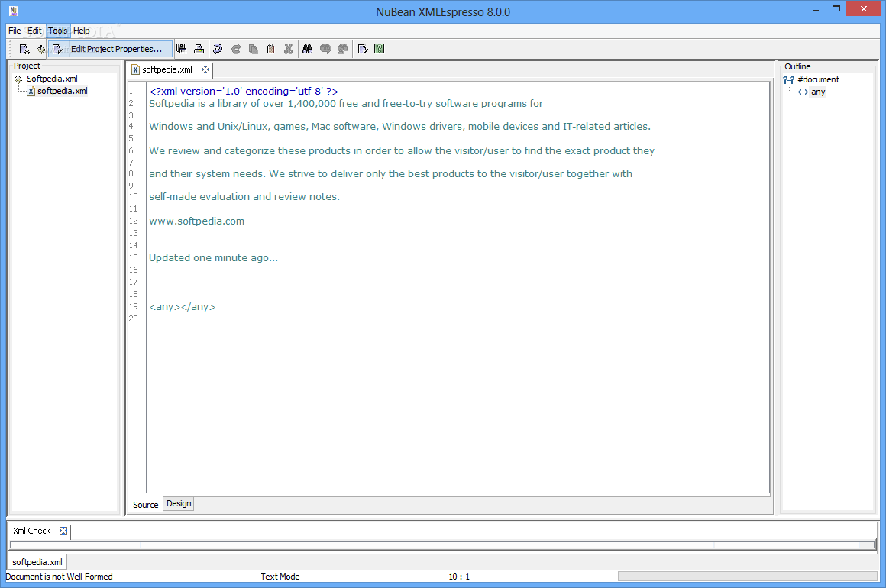Choose Edit Project Properties menu entry
This screenshot has height=588, width=886.
(x=111, y=49)
